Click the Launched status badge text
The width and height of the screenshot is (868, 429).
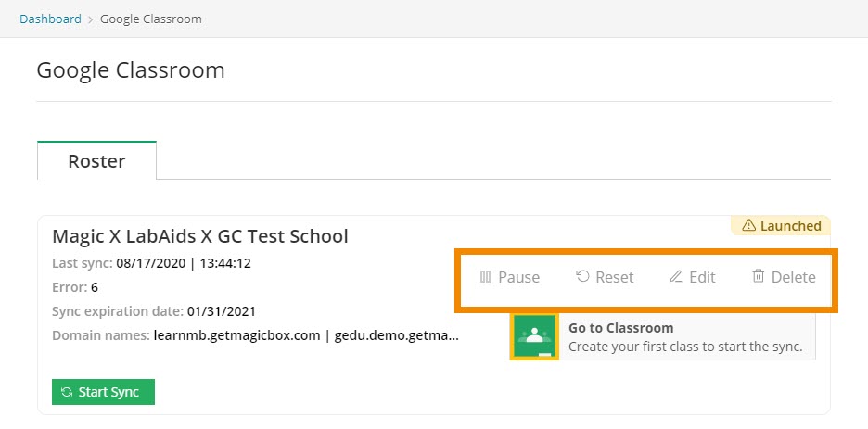point(790,225)
